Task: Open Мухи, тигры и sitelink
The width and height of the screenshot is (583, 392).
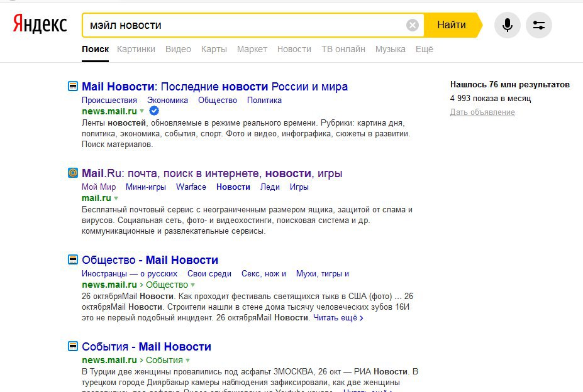Action: [x=323, y=274]
